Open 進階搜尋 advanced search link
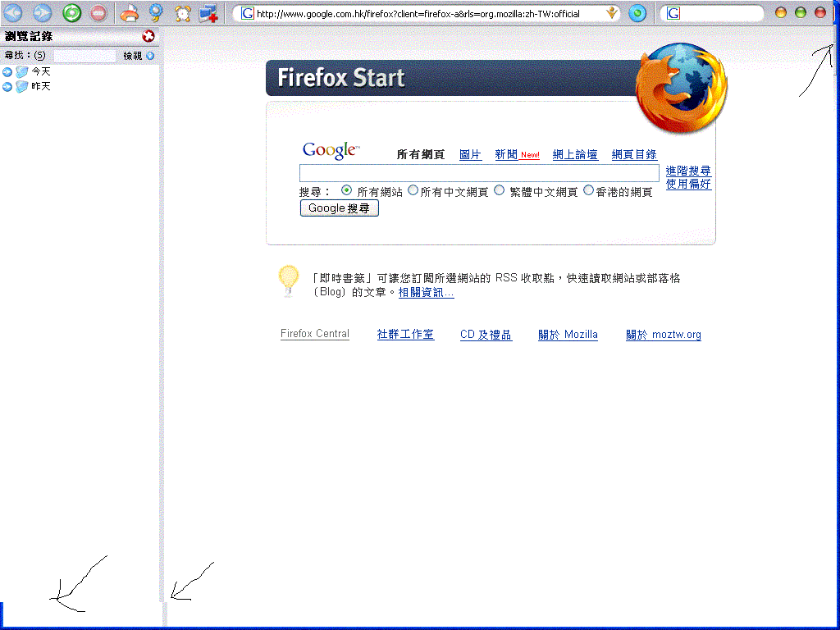 click(x=688, y=171)
